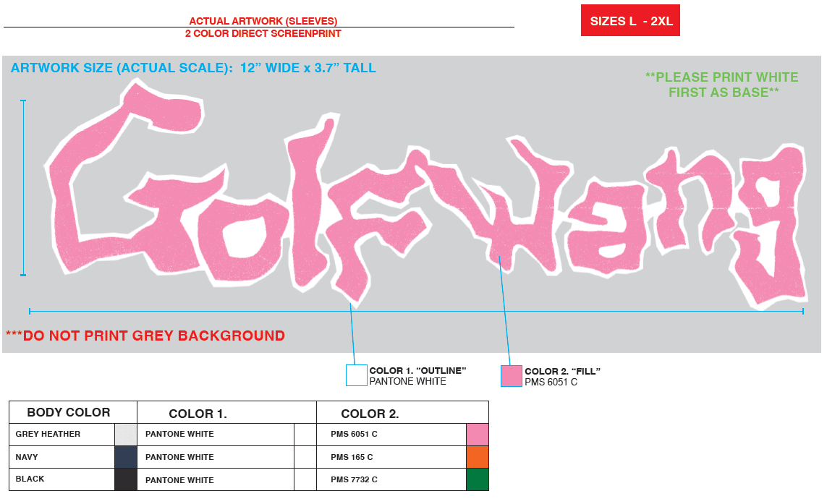Click the PMS 6051 C text under Color 2 Fill
This screenshot has width=827, height=504.
551,383
